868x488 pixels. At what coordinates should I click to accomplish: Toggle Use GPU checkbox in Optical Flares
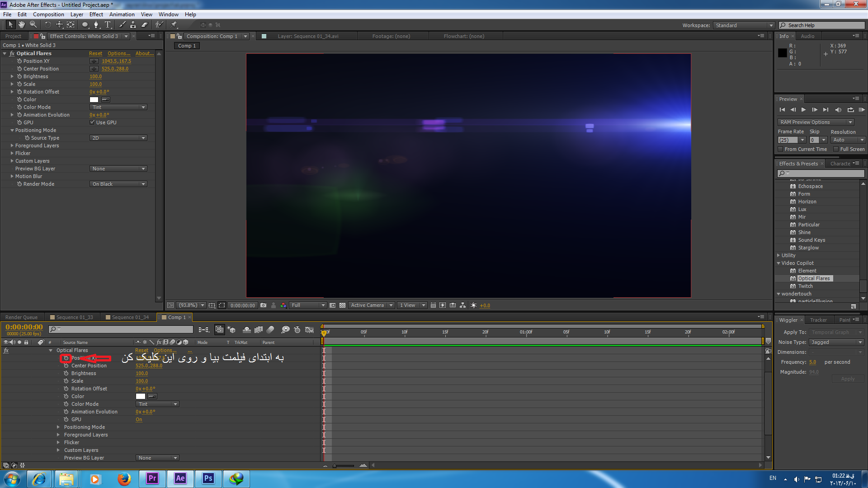92,122
